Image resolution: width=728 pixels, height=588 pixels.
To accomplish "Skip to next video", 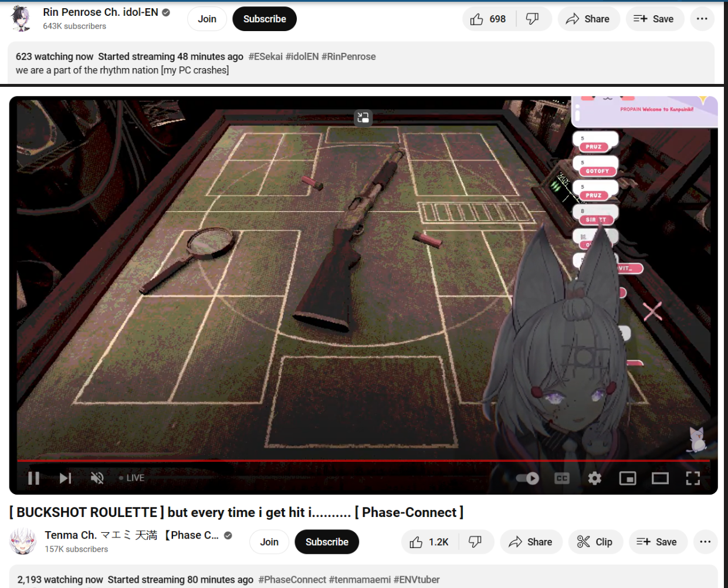I will (x=65, y=478).
